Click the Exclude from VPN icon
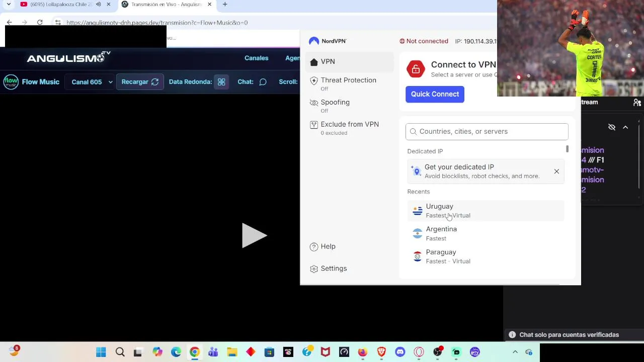The image size is (644, 362). [x=314, y=125]
